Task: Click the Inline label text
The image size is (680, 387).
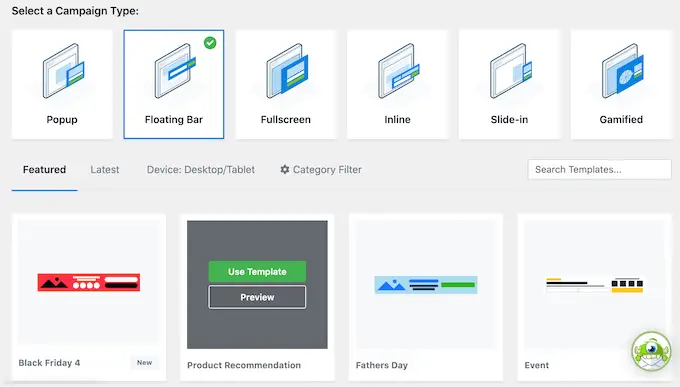Action: (397, 120)
